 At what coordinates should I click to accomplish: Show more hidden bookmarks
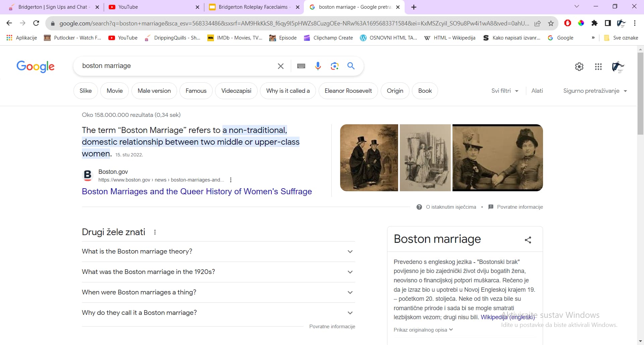pos(593,38)
